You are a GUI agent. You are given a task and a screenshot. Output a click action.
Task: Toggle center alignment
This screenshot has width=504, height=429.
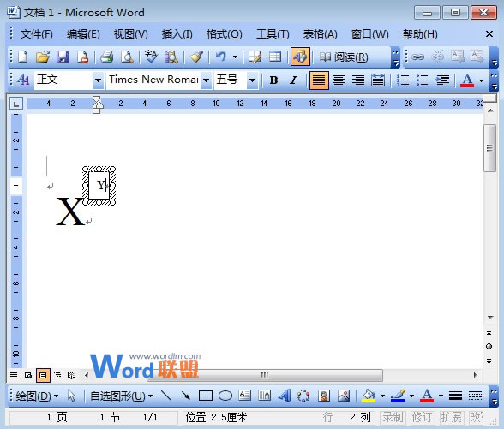339,80
